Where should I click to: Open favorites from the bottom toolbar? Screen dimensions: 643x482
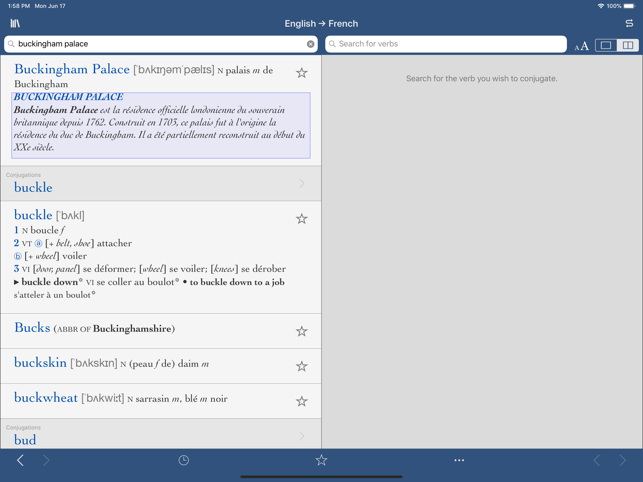click(321, 460)
